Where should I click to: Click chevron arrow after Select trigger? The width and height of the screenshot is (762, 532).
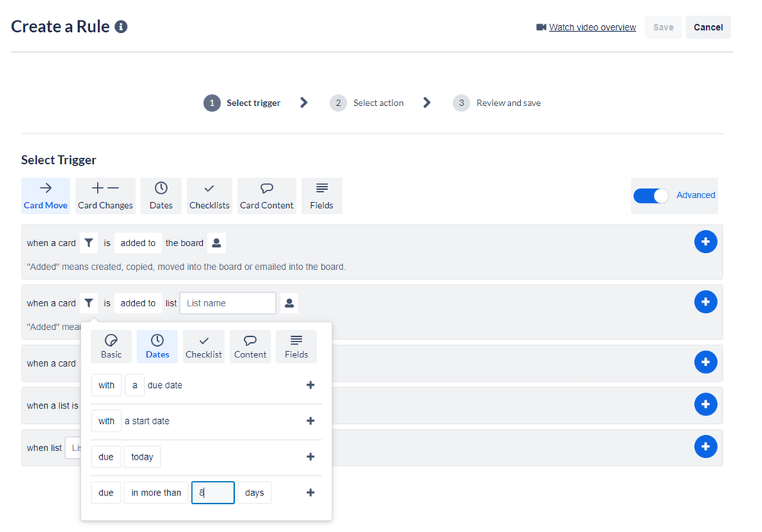coord(304,102)
